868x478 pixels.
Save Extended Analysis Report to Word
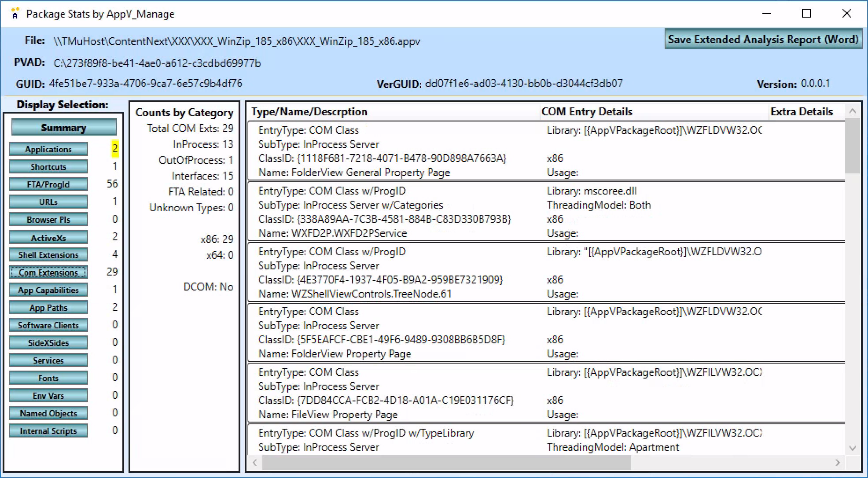point(763,39)
